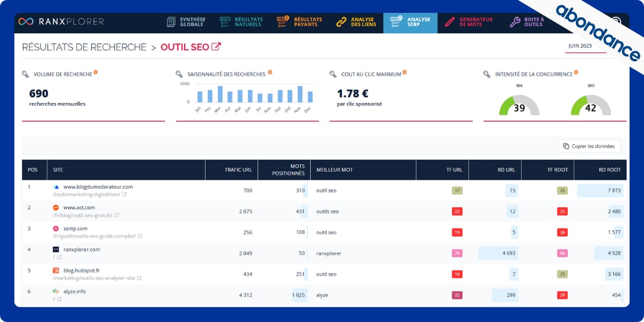Viewport: 644px width, 322px height.
Task: Sort by TF ROOT column header
Action: [548, 170]
